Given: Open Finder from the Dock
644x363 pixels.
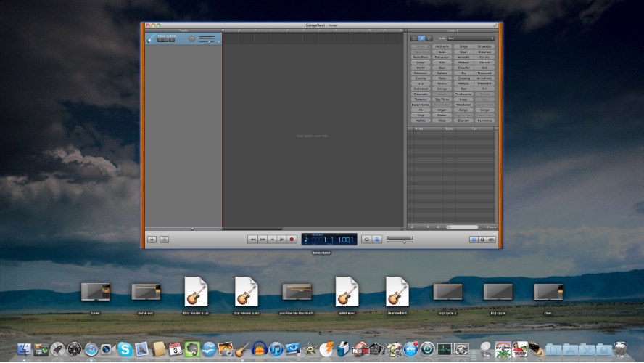Looking at the screenshot, I should tap(25, 350).
